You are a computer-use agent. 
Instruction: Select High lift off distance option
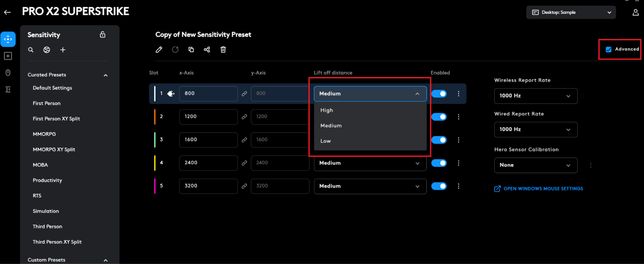coord(327,110)
